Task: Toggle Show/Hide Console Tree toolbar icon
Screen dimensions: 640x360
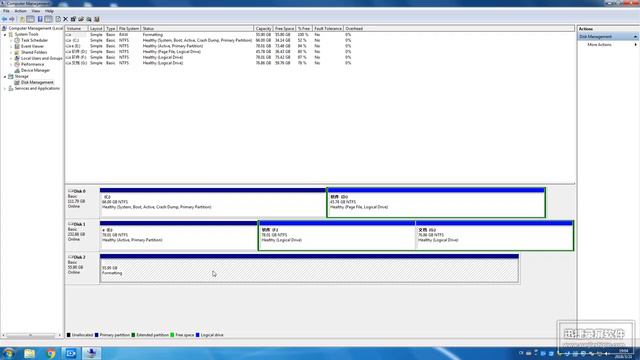Action: [x=30, y=19]
